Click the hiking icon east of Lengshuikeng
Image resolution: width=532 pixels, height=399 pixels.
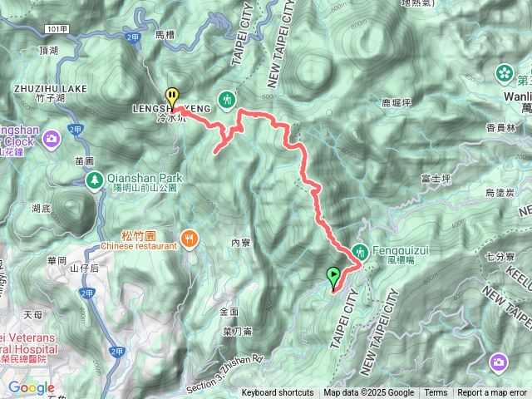(x=227, y=101)
